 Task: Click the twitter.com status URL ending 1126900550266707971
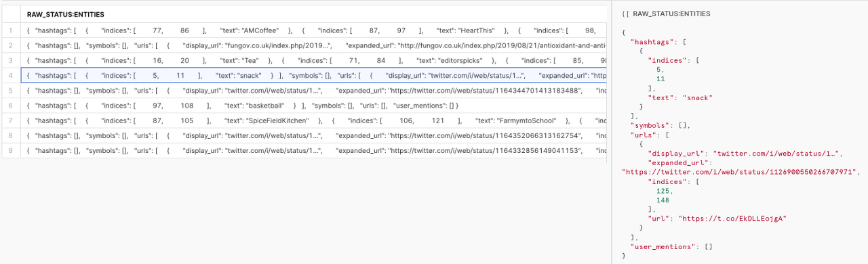tap(740, 172)
